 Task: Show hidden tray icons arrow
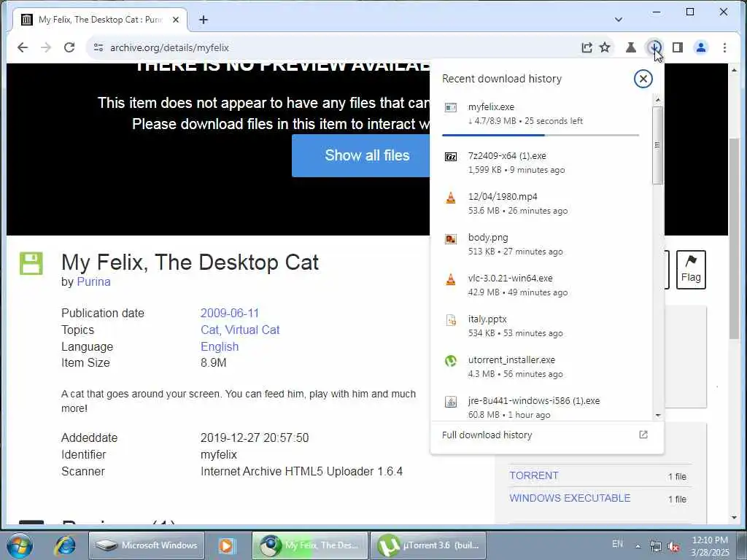click(638, 546)
